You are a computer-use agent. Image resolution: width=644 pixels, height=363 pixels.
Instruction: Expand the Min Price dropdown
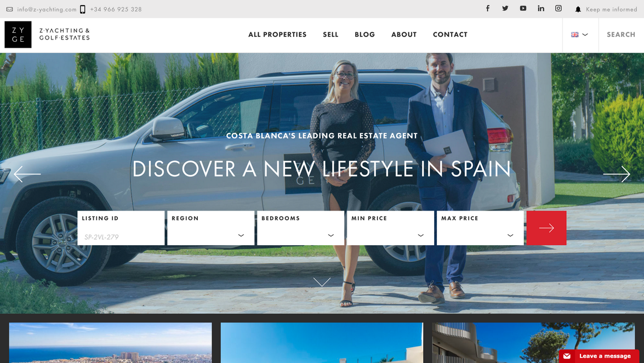[x=390, y=228]
